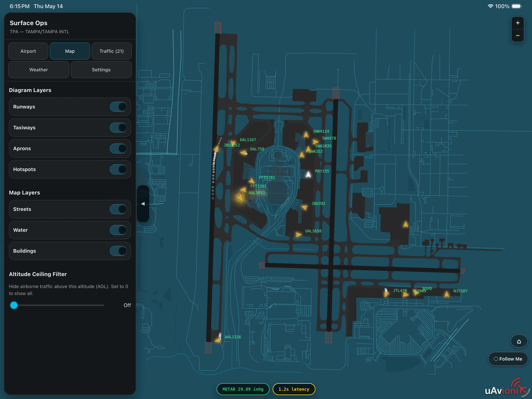Select aircraft icon labeled JTL420
The height and width of the screenshot is (399, 532).
pos(386,293)
